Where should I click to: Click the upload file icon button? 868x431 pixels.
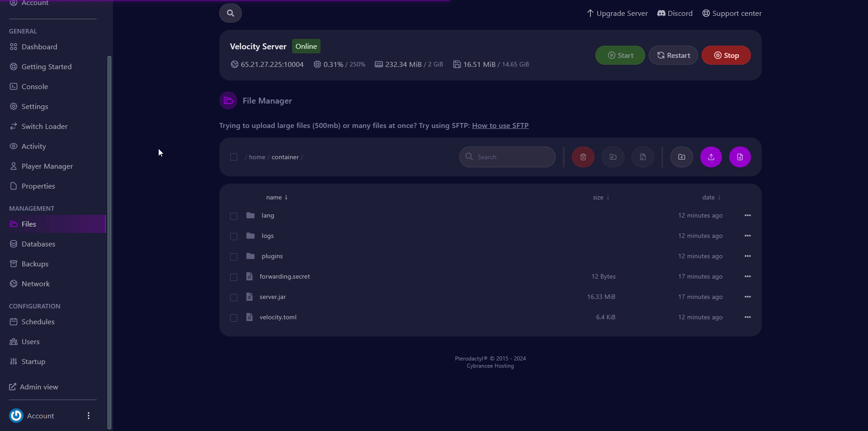pyautogui.click(x=711, y=157)
